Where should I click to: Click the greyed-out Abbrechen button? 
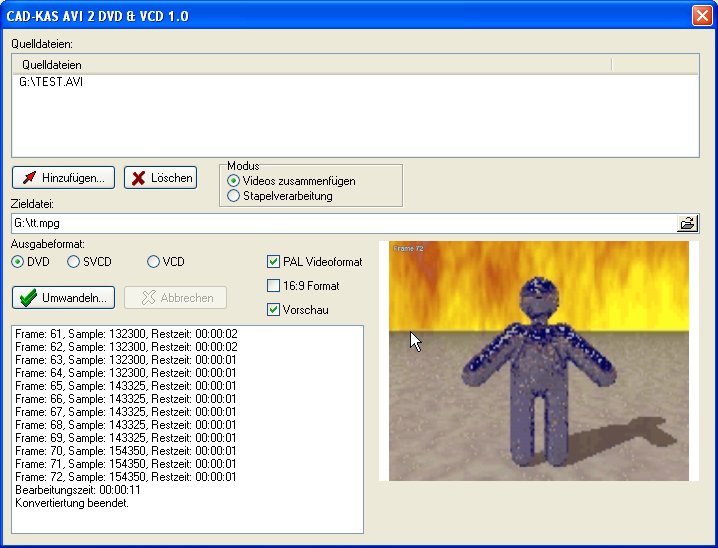(x=177, y=297)
